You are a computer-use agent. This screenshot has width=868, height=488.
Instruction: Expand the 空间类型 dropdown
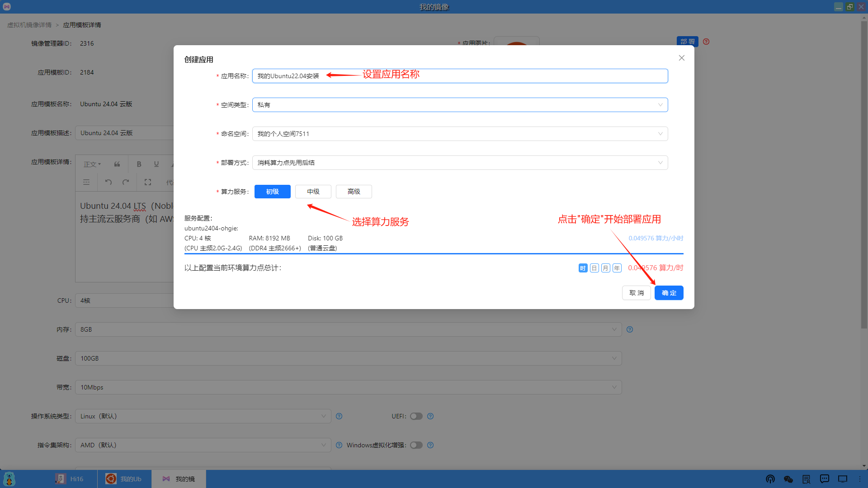460,105
